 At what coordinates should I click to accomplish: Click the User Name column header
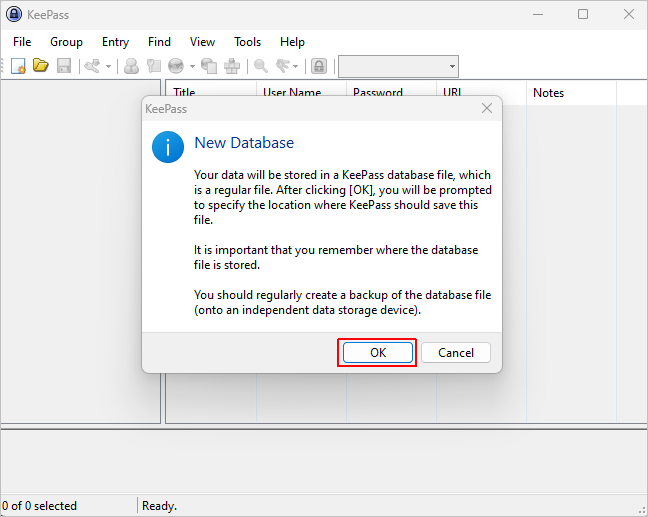pos(301,89)
